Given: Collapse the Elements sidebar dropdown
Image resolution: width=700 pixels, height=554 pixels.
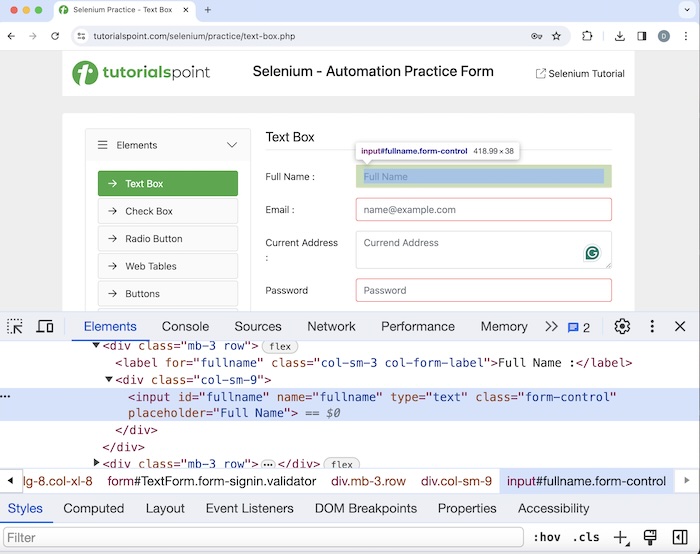Looking at the screenshot, I should pos(232,145).
